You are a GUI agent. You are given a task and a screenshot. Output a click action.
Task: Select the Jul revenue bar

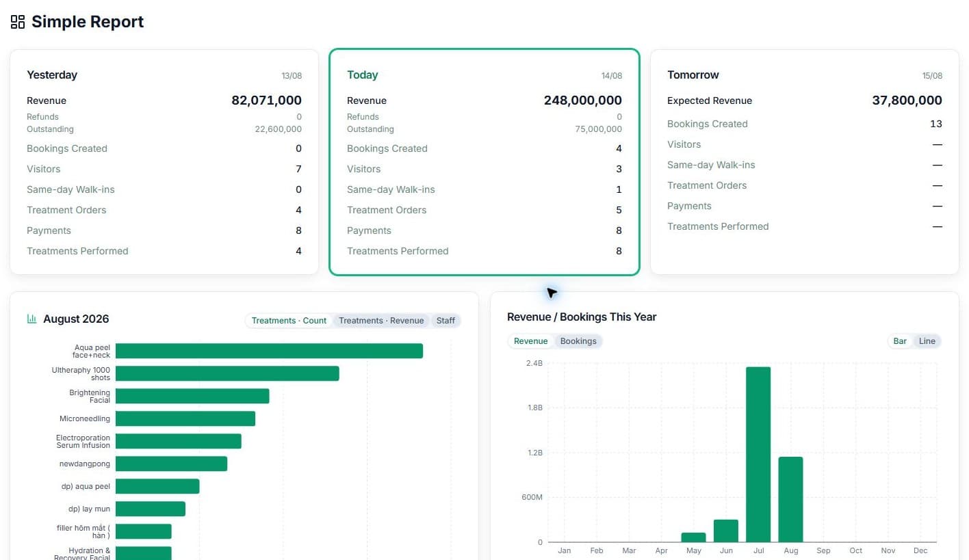tap(758, 455)
